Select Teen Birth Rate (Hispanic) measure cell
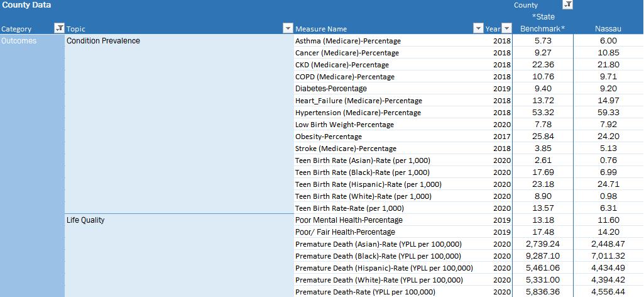 [368, 184]
